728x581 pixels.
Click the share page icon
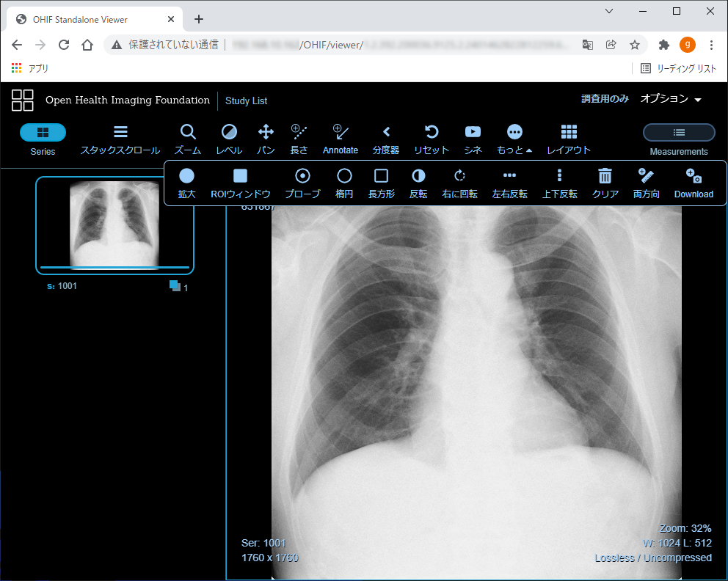[611, 45]
